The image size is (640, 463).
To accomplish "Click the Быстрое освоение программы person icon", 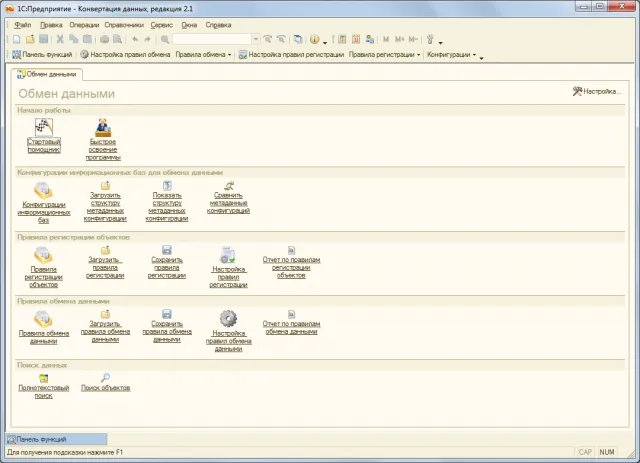I will (x=103, y=127).
